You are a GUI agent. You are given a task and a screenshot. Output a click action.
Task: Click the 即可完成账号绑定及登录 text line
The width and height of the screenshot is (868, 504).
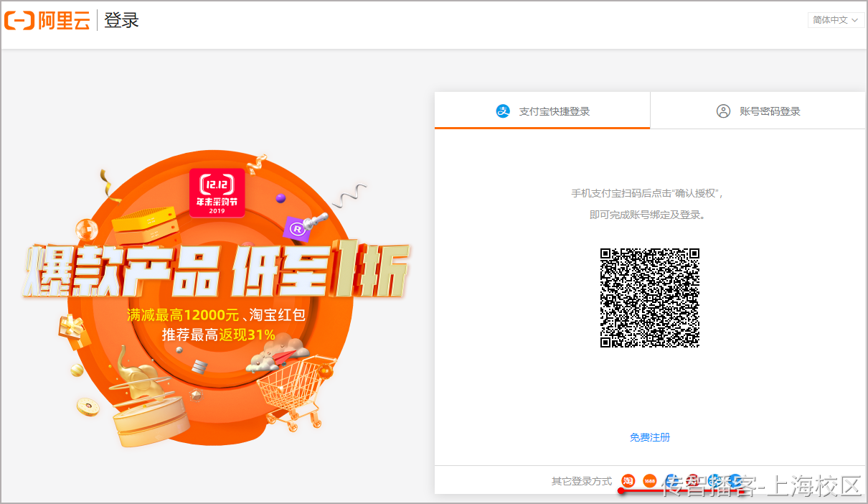[x=648, y=215]
